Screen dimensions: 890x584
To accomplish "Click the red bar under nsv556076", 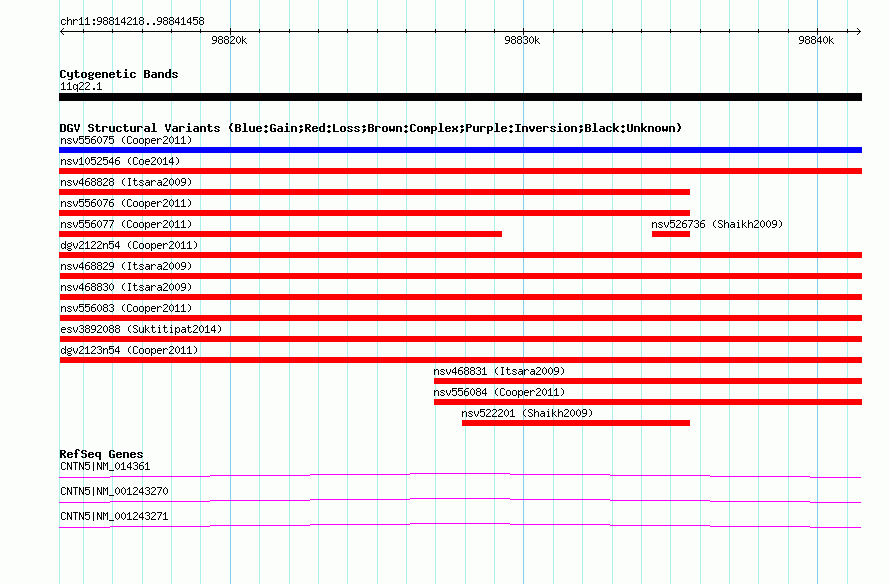I will pyautogui.click(x=375, y=213).
